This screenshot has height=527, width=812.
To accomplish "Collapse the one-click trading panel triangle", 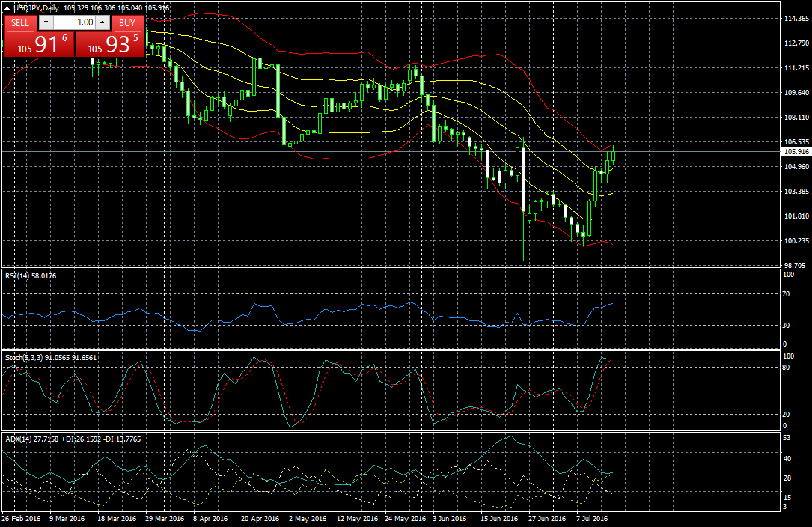I will pyautogui.click(x=7, y=7).
